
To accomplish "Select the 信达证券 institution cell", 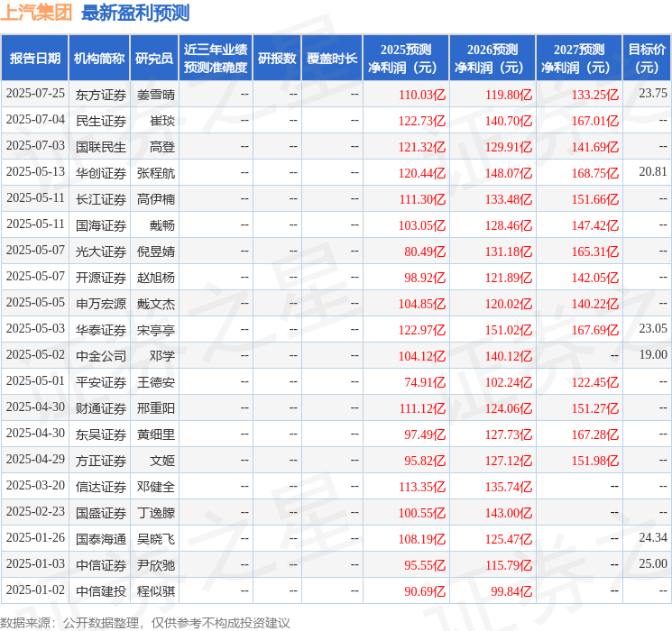I will [101, 487].
